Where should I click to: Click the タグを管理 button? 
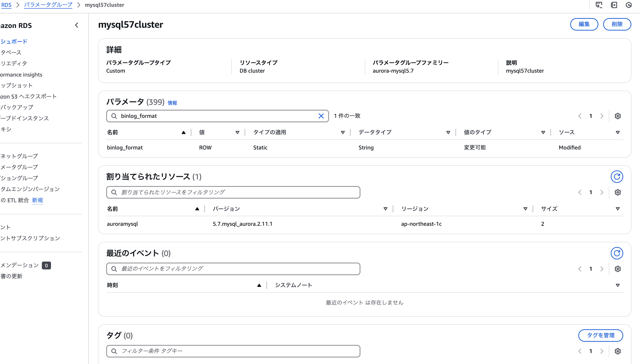point(601,336)
